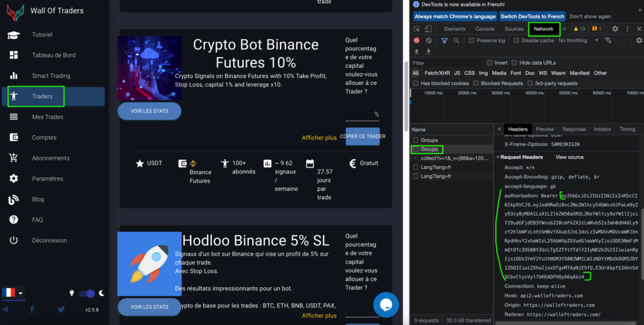The height and width of the screenshot is (325, 644).
Task: Open the chat bubble widget
Action: (386, 305)
